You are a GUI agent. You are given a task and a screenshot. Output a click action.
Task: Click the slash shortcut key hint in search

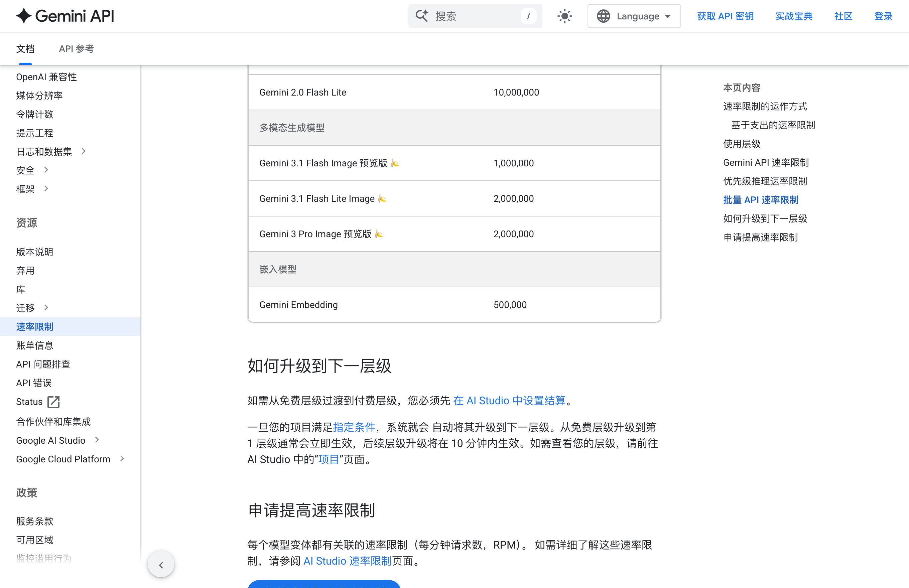[x=528, y=16]
